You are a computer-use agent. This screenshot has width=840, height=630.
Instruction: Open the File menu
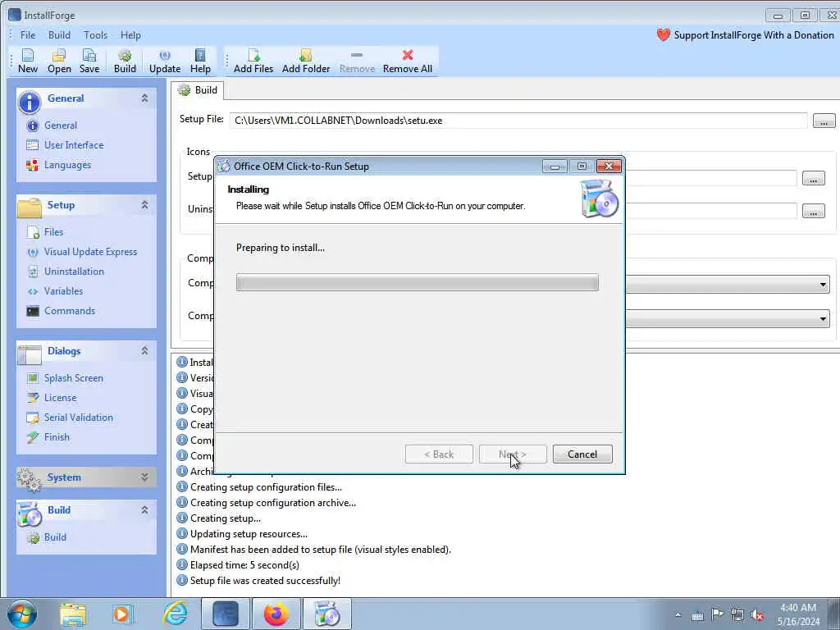[x=27, y=34]
